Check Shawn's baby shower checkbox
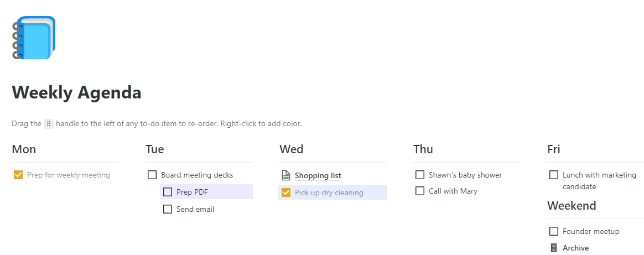 pos(420,175)
